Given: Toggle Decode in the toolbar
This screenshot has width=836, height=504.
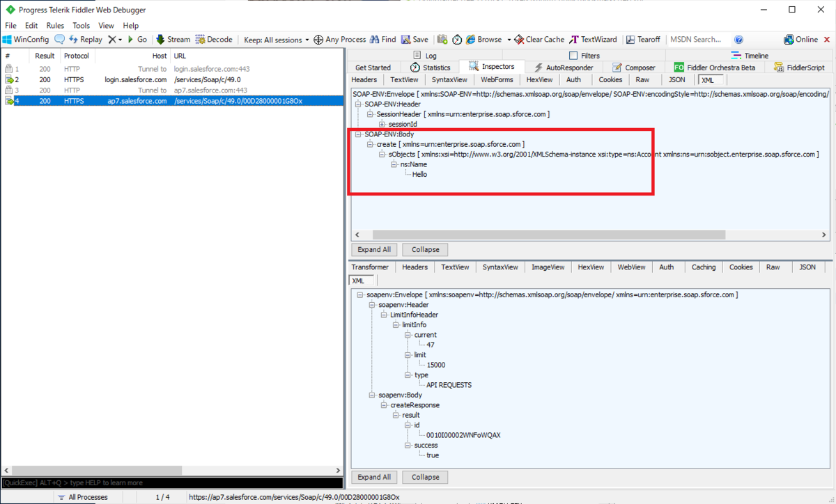Looking at the screenshot, I should 214,40.
